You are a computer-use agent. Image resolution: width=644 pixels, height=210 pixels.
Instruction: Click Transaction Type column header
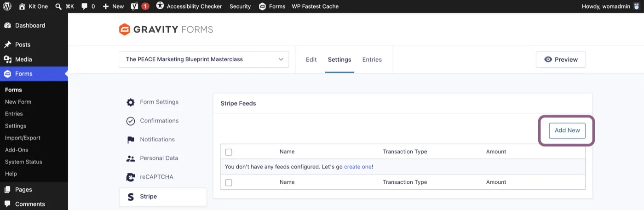405,152
